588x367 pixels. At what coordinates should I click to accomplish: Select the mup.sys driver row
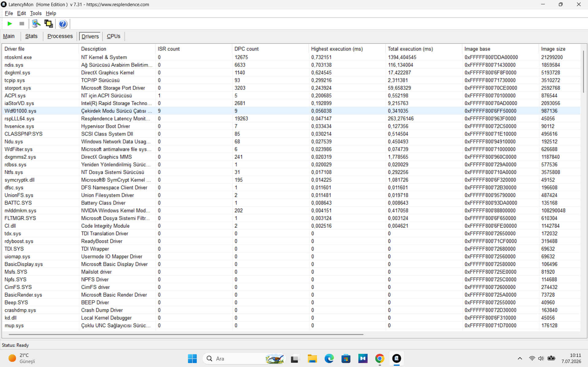[x=291, y=325]
